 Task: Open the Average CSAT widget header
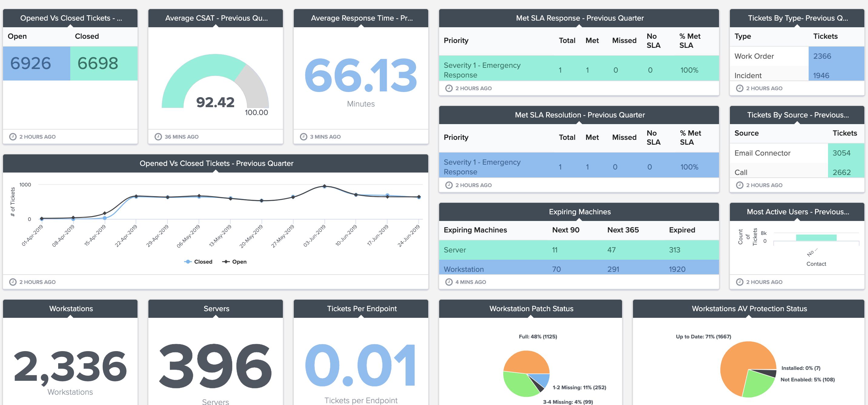click(216, 18)
